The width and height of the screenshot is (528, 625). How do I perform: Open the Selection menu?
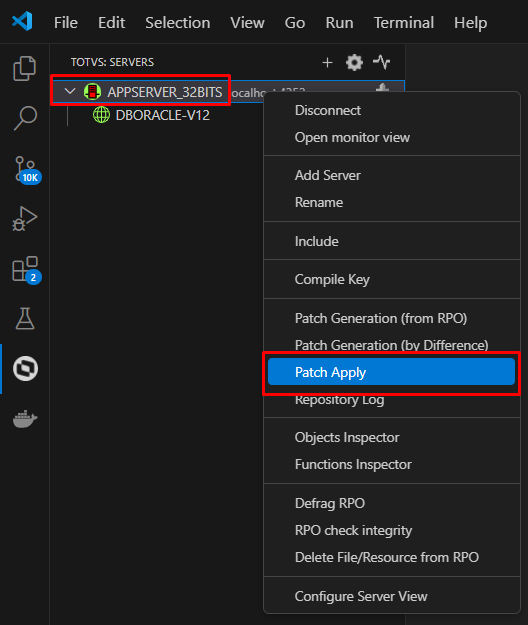coord(178,23)
